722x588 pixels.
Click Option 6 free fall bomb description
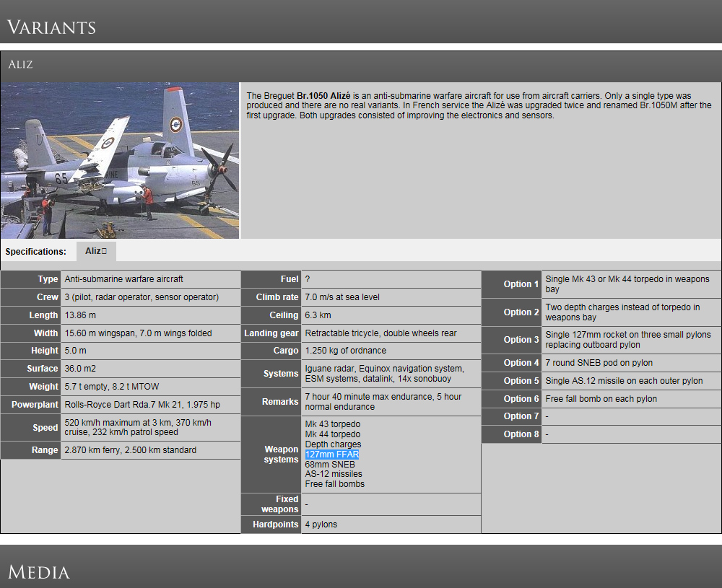pyautogui.click(x=601, y=399)
